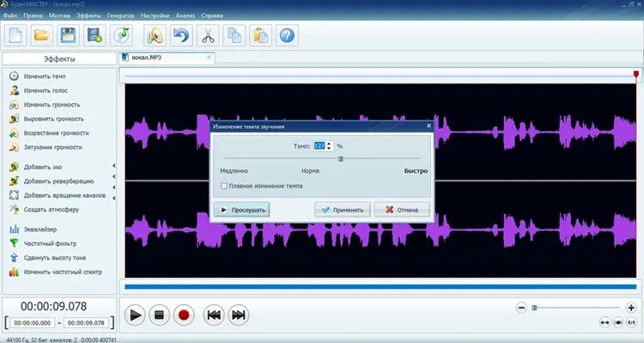Image resolution: width=644 pixels, height=343 pixels.
Task: Select Изменить частотный спектр effect
Action: (56, 272)
